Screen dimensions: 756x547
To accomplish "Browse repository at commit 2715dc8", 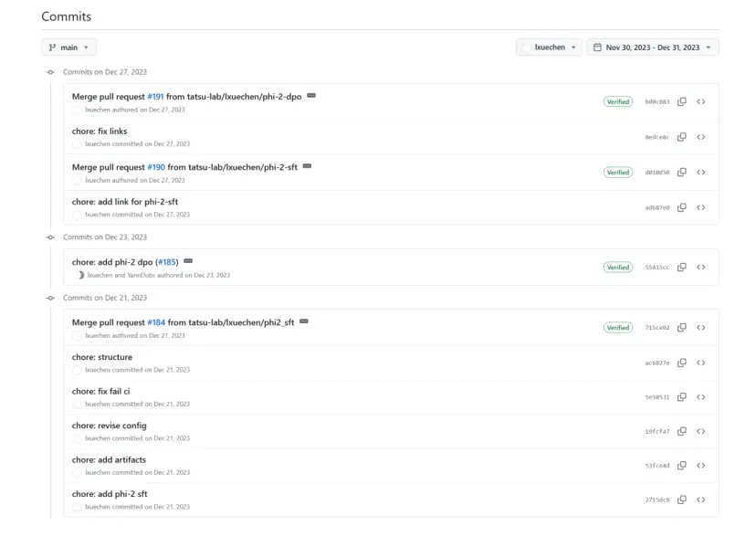I will click(x=700, y=500).
